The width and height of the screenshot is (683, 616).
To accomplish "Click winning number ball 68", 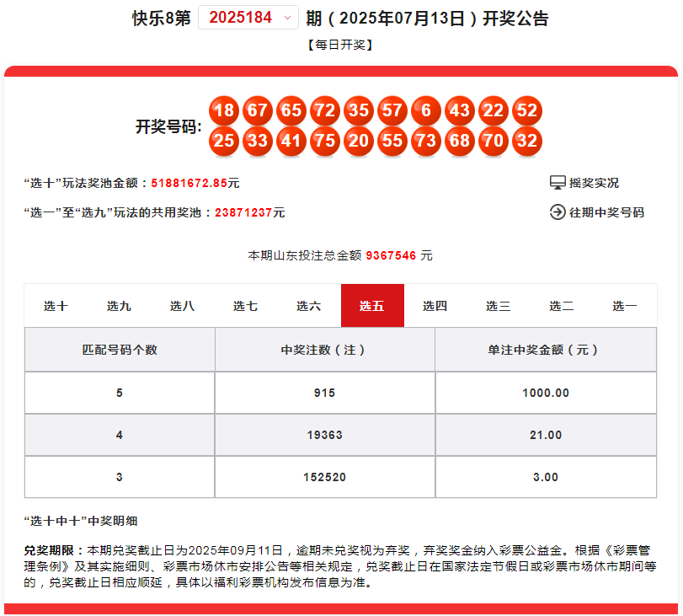I will (x=460, y=141).
